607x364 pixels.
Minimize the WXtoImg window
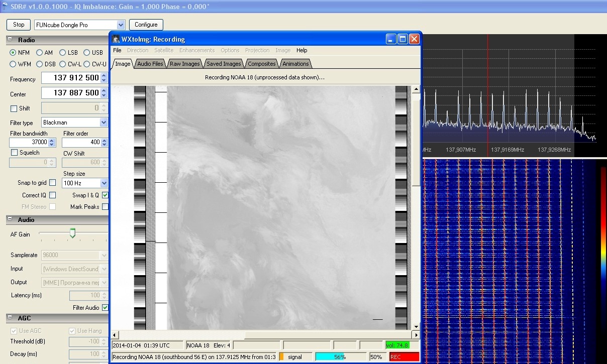tap(391, 39)
